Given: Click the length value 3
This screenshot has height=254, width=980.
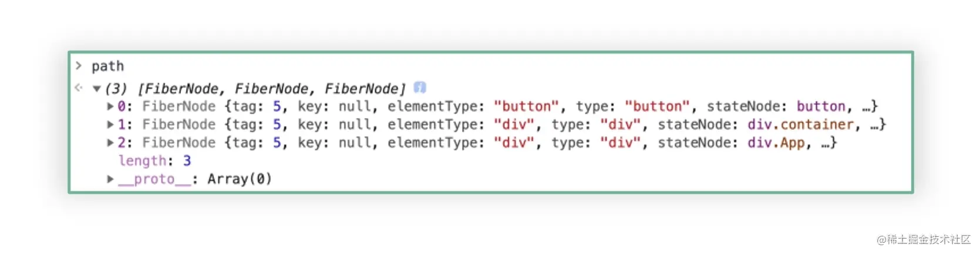Looking at the screenshot, I should (x=187, y=161).
